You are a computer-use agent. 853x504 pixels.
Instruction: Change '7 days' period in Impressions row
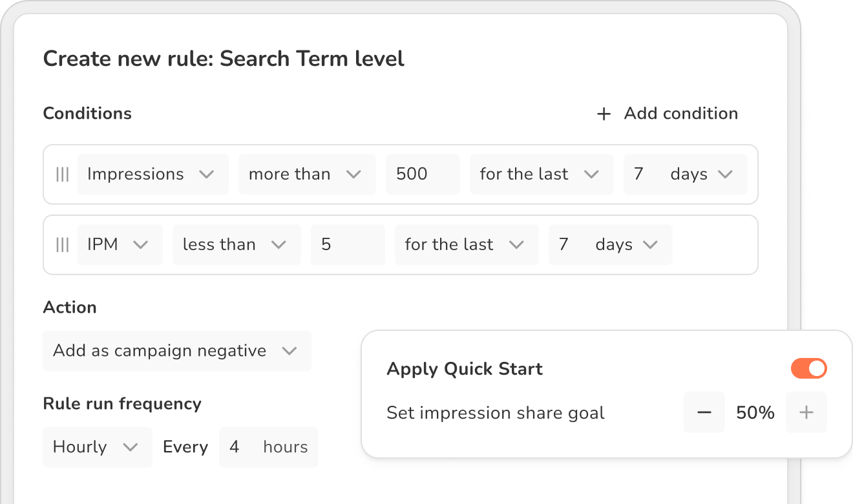684,174
